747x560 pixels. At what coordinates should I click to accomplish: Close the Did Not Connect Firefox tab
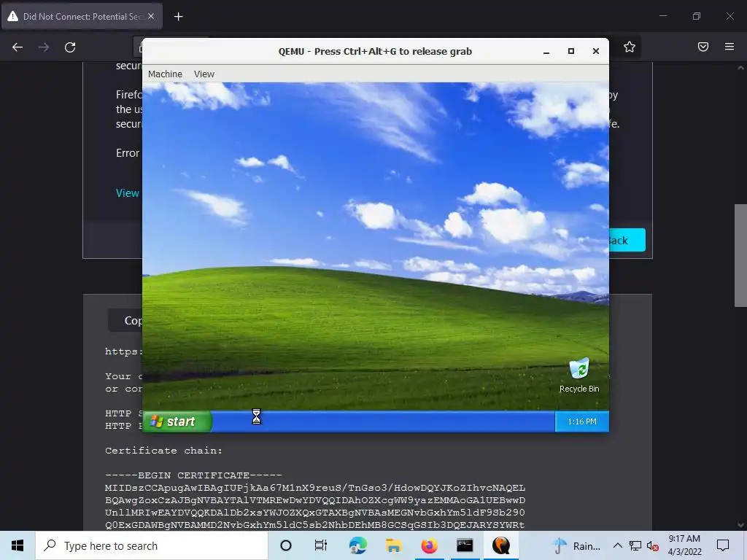151,16
